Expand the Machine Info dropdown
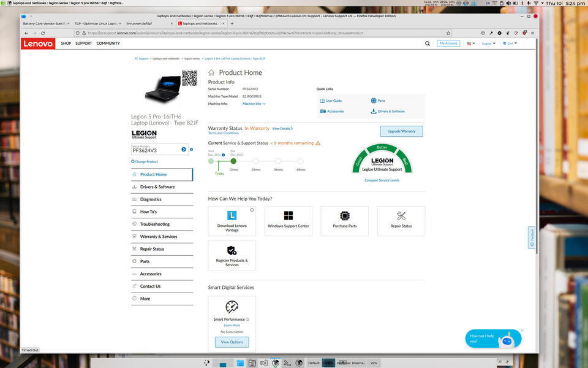The height and width of the screenshot is (368, 588). (x=254, y=104)
